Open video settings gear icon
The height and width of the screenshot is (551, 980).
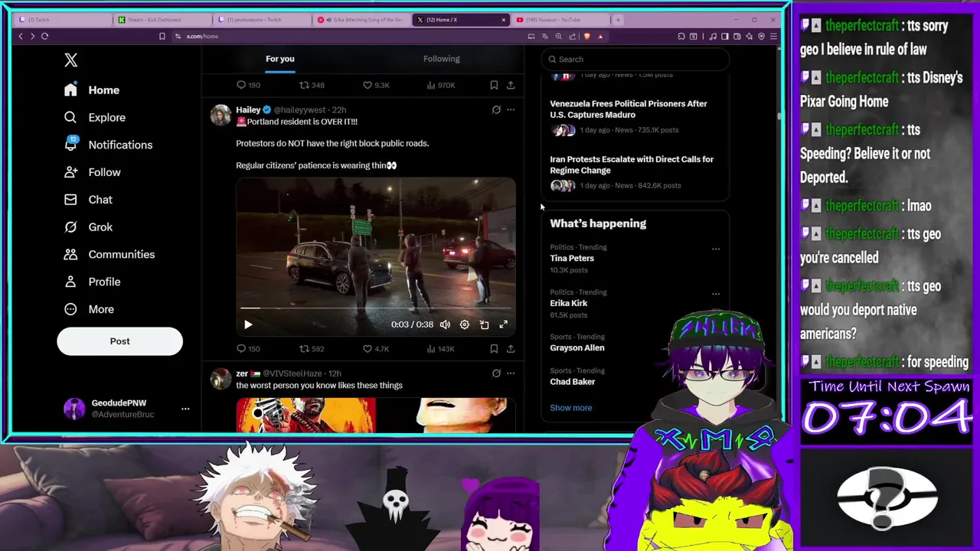point(464,324)
